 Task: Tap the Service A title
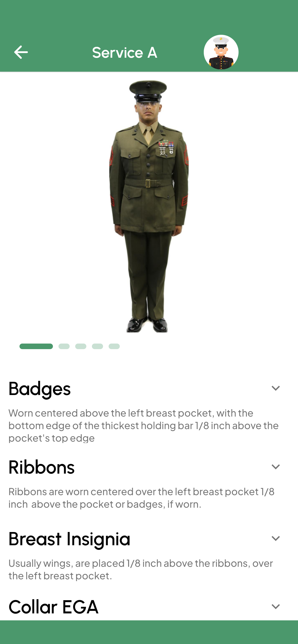[x=125, y=52]
